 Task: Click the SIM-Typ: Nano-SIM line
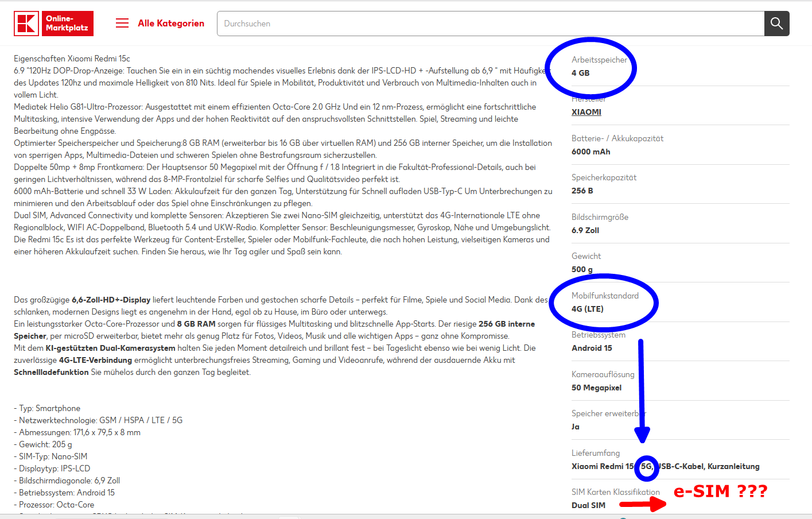(x=50, y=456)
